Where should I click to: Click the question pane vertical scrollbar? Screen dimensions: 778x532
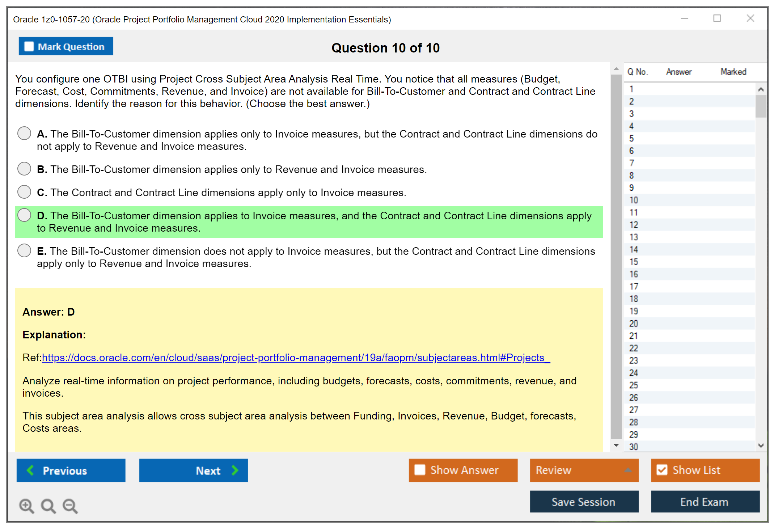point(616,253)
